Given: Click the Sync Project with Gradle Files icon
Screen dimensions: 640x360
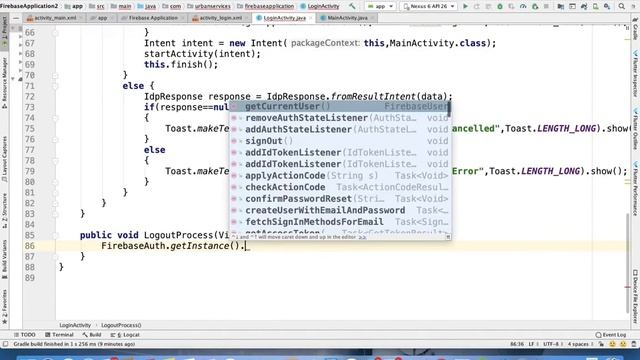Looking at the screenshot, I should tap(584, 6).
